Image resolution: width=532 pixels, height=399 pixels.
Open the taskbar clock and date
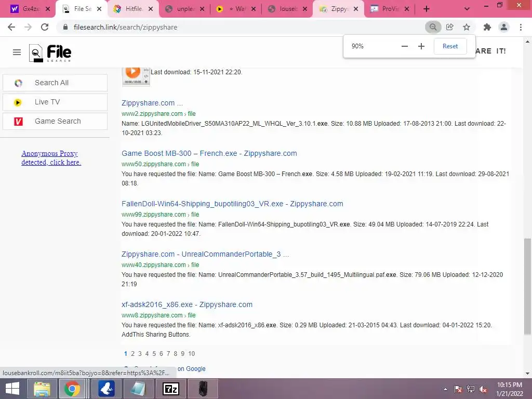point(510,389)
